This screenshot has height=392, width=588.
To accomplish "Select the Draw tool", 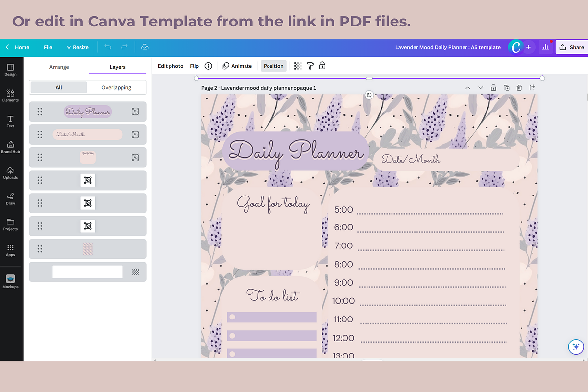I will (10, 198).
